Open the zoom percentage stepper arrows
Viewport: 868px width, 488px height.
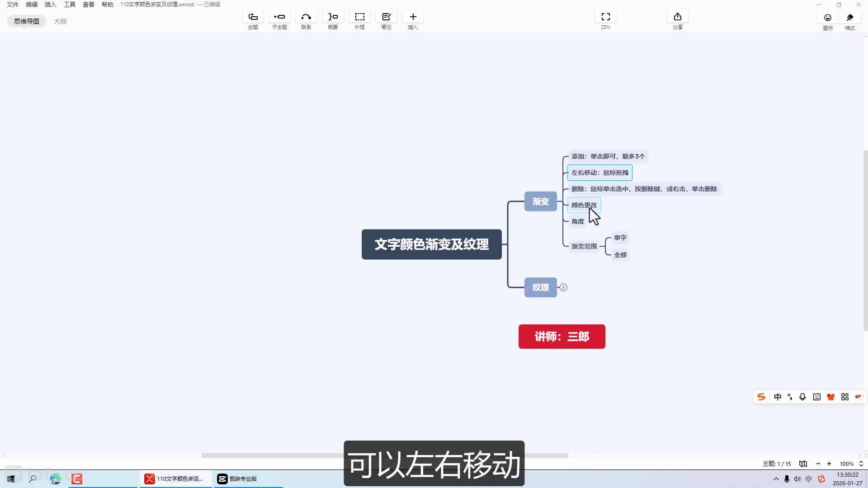pyautogui.click(x=861, y=464)
